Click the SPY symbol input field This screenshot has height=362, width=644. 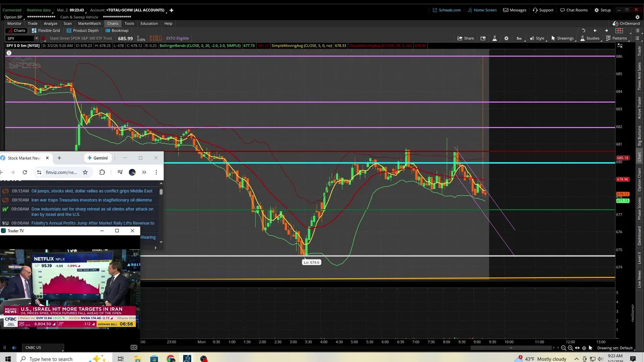(x=20, y=38)
